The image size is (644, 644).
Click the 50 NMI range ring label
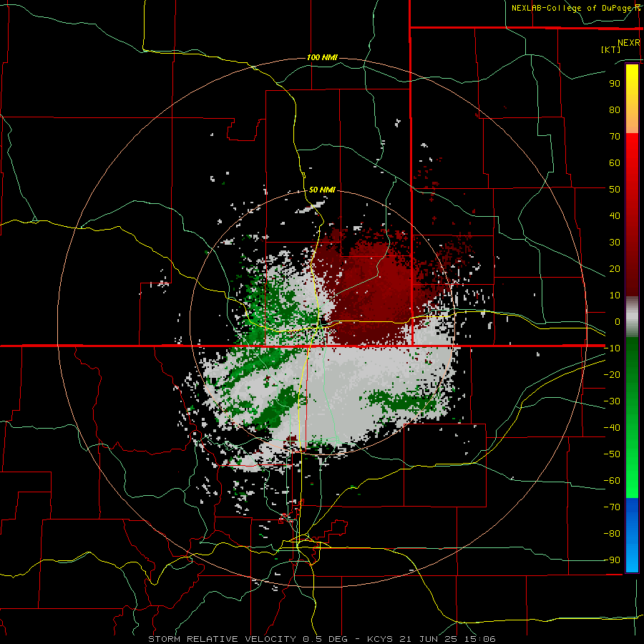[322, 190]
